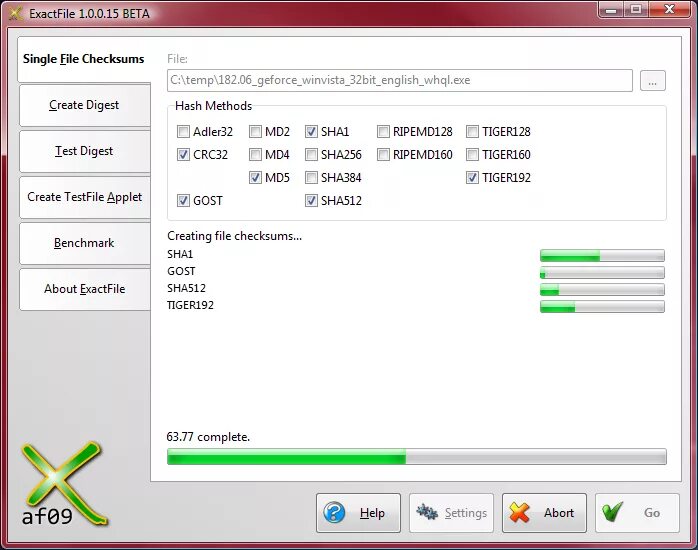Close the ExactFile window

click(669, 10)
